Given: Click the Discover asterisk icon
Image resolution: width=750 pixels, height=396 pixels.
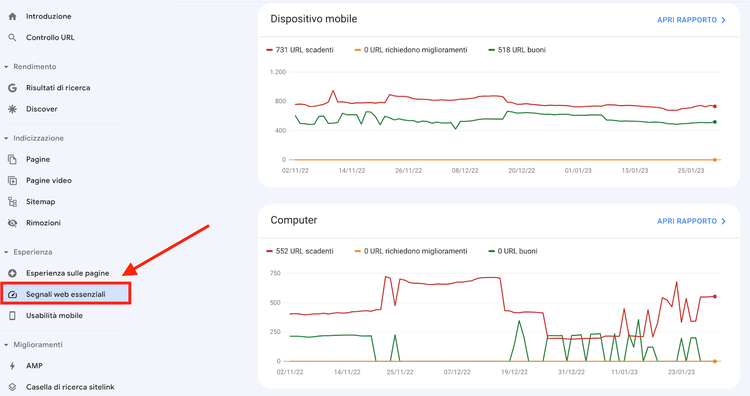Looking at the screenshot, I should (x=12, y=109).
